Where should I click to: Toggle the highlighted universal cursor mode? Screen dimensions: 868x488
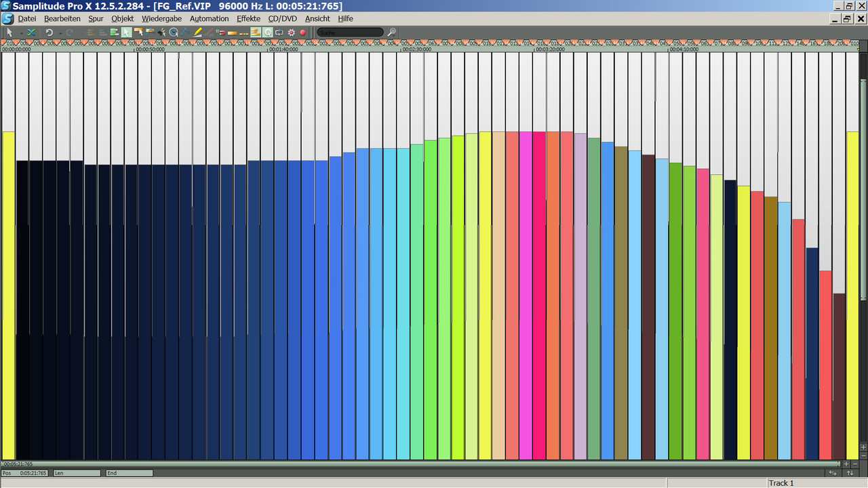pyautogui.click(x=127, y=32)
